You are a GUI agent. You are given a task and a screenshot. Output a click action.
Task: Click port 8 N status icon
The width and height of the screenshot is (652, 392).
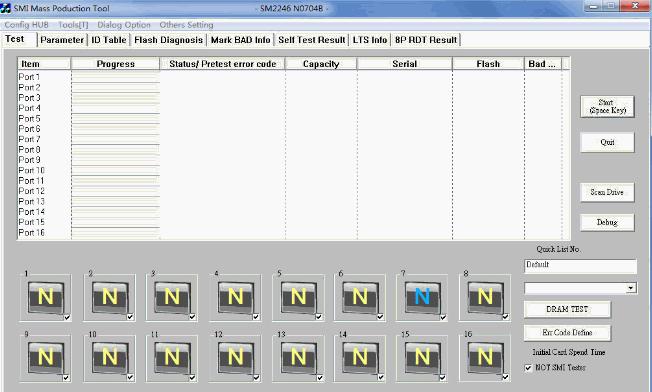pos(485,297)
